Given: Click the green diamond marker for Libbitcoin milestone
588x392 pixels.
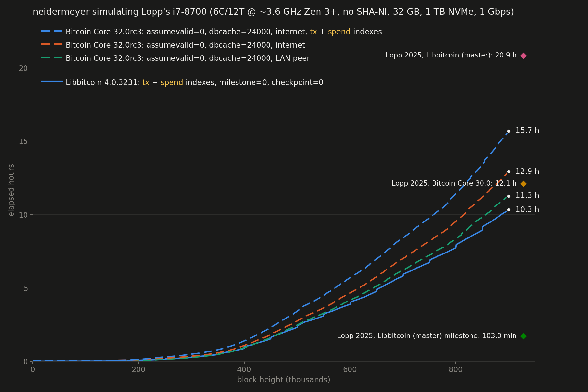Looking at the screenshot, I should tap(523, 336).
